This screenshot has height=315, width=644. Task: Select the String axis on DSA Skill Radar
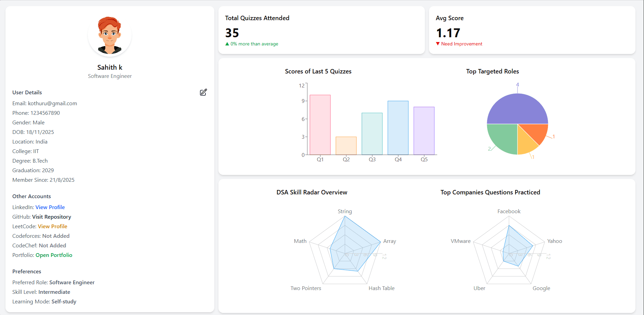coord(345,211)
